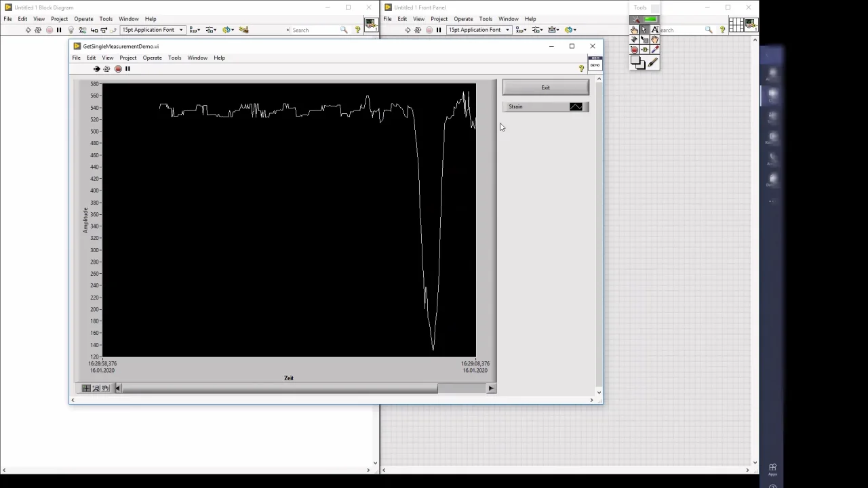Viewport: 868px width, 488px height.
Task: Select Operate Value hand tool
Action: point(634,30)
